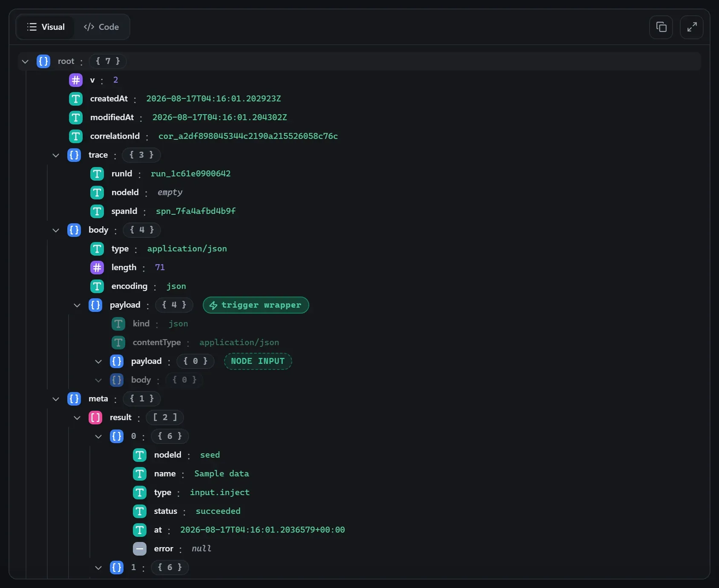This screenshot has height=588, width=719.
Task: Click the text icon beside encoding
Action: coord(97,286)
